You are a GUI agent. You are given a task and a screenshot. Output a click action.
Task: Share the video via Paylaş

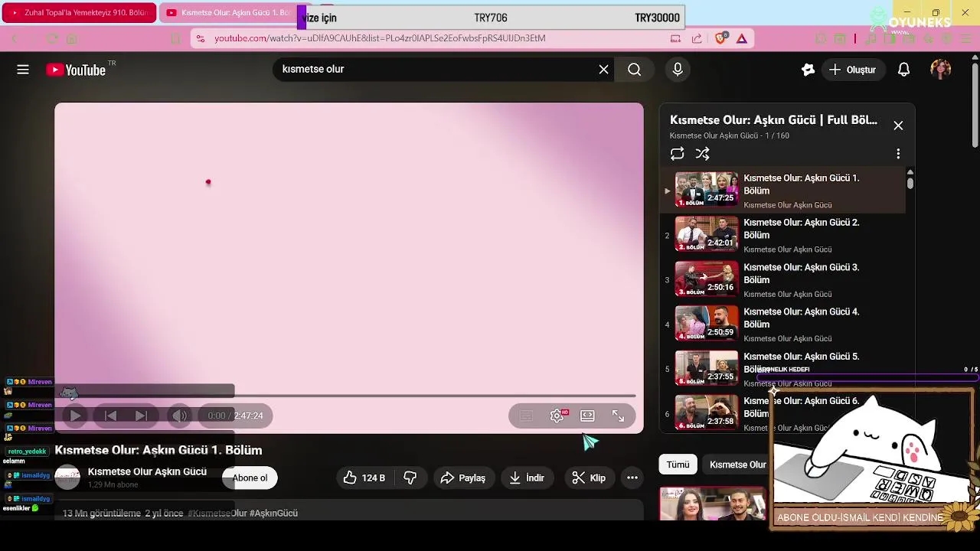coord(463,478)
